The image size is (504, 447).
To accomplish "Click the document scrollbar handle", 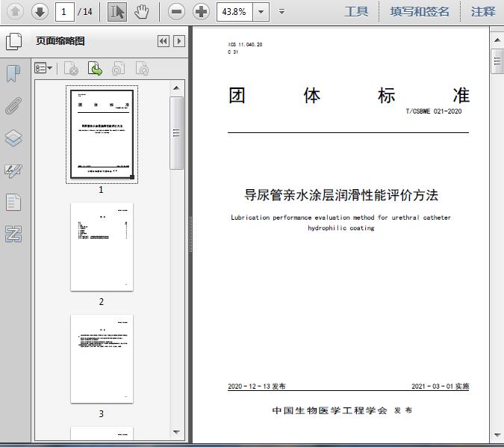I will (x=497, y=61).
